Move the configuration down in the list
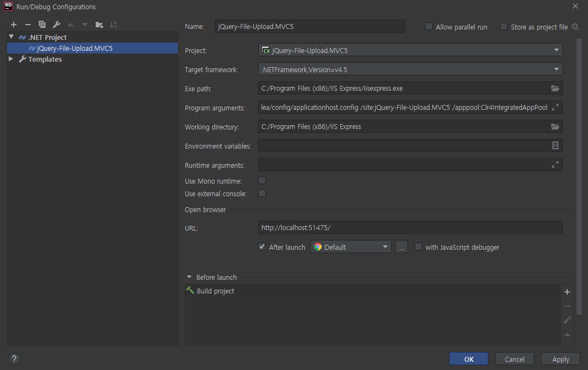Viewport: 588px width, 370px height. [85, 25]
